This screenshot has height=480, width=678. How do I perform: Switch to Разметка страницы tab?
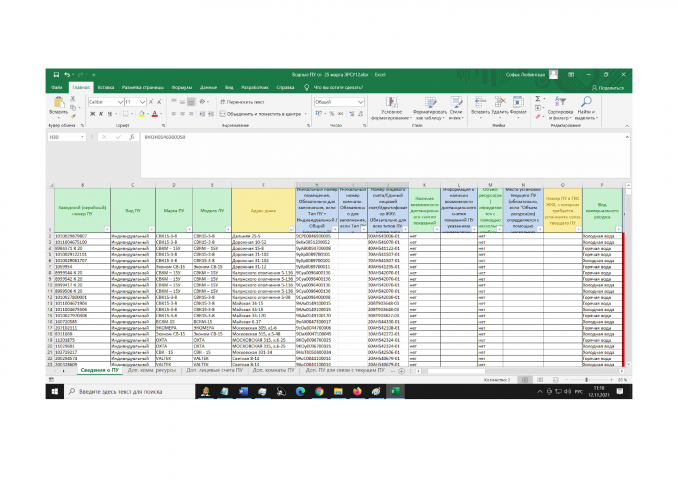coord(143,87)
